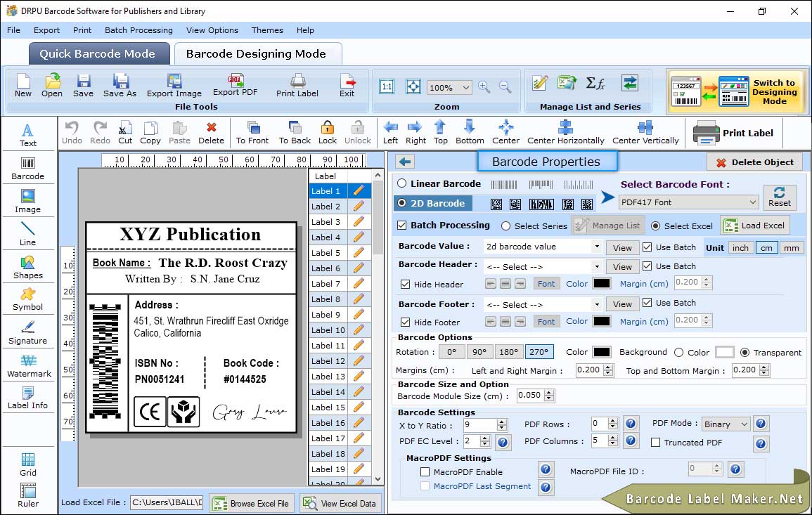812x515 pixels.
Task: Zoom out with magnifier minus
Action: pos(505,86)
